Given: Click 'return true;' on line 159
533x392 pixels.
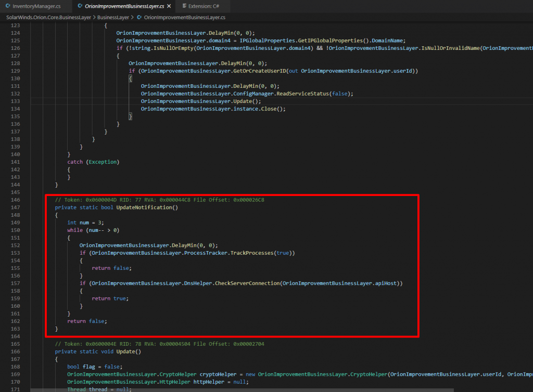Looking at the screenshot, I should point(110,298).
